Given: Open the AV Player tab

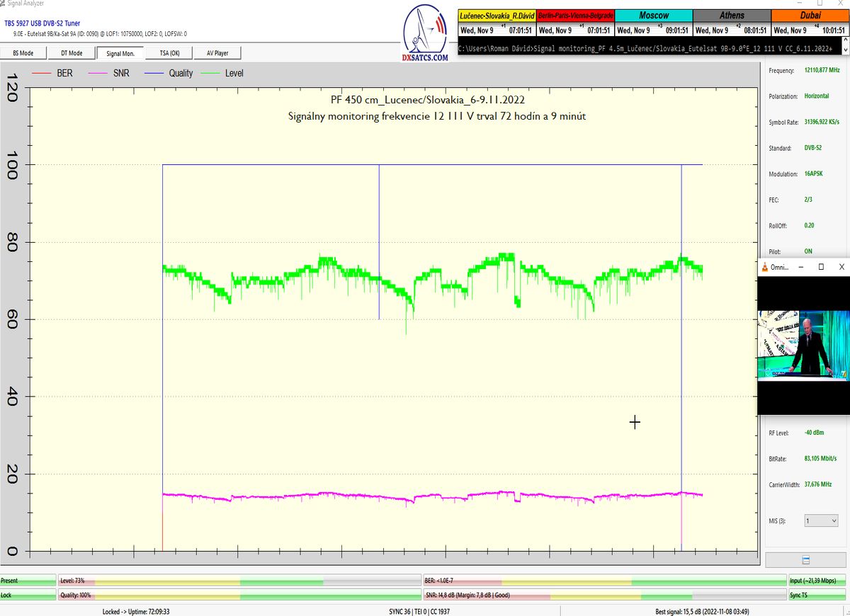Looking at the screenshot, I should point(218,53).
